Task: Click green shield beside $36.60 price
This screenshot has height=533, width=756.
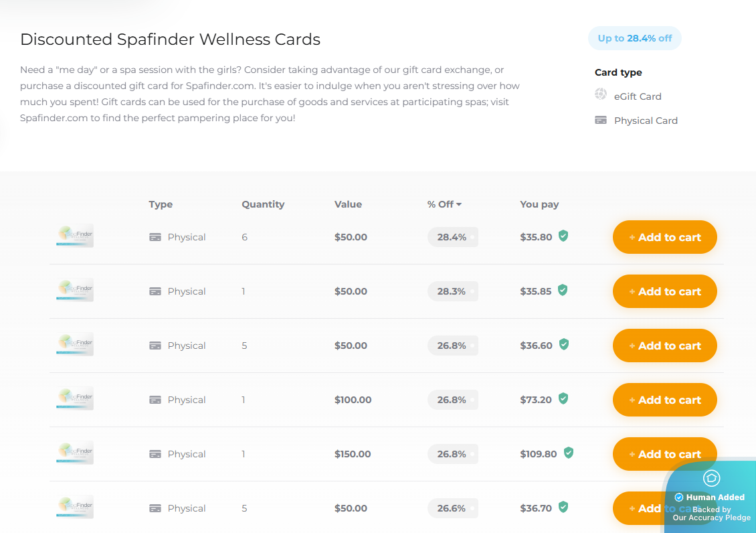Action: point(563,344)
